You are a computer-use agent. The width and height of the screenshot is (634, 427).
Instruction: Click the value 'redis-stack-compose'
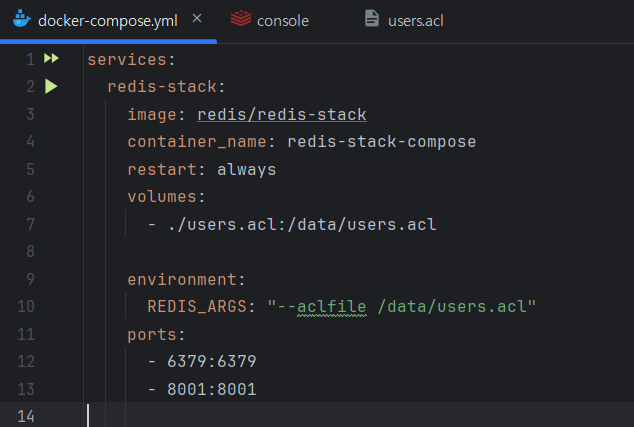(x=382, y=142)
